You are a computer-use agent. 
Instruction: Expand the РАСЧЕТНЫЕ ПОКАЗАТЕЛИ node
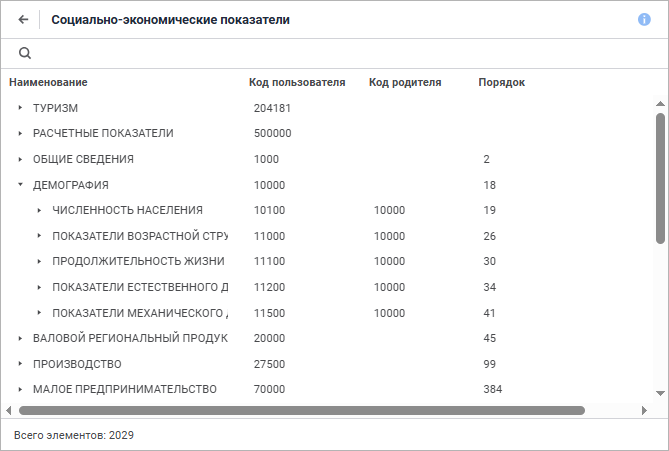click(20, 134)
